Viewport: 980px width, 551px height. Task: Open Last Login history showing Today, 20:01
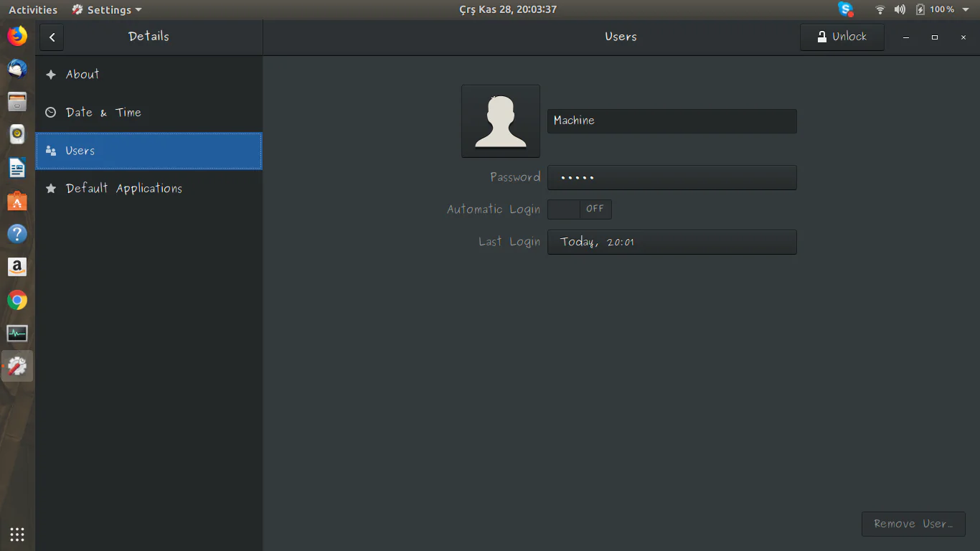pyautogui.click(x=672, y=242)
